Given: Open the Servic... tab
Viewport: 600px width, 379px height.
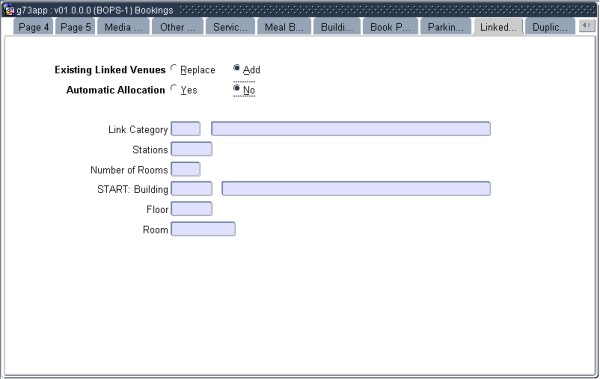Looking at the screenshot, I should pyautogui.click(x=230, y=27).
